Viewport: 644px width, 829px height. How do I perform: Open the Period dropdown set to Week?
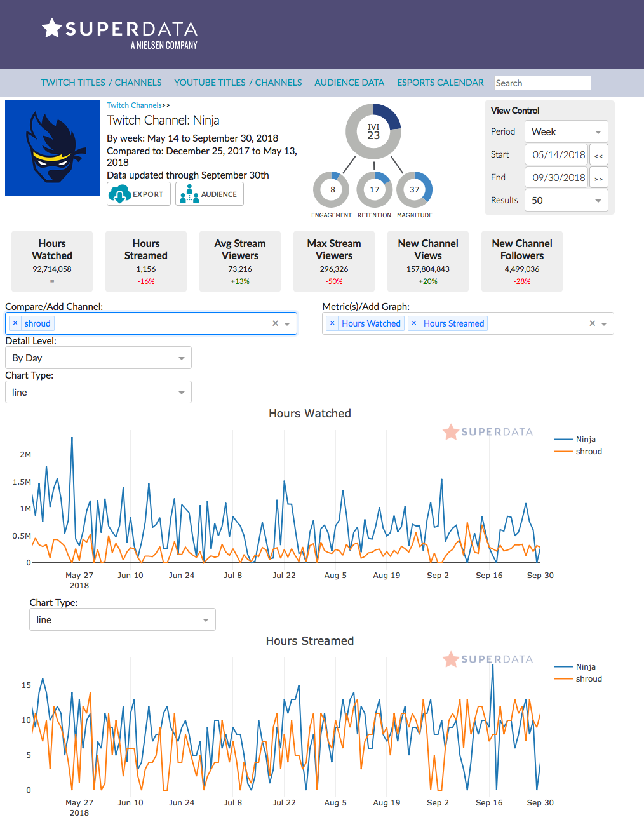click(566, 132)
